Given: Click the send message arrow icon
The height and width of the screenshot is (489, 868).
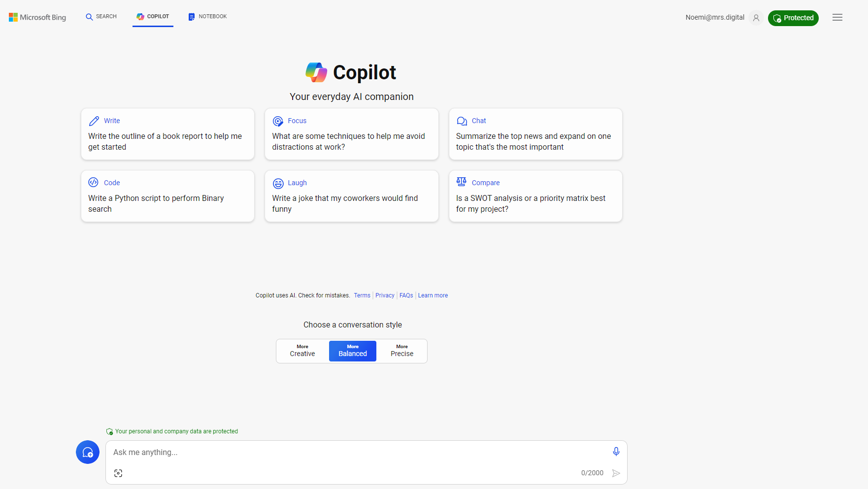Looking at the screenshot, I should (x=616, y=473).
